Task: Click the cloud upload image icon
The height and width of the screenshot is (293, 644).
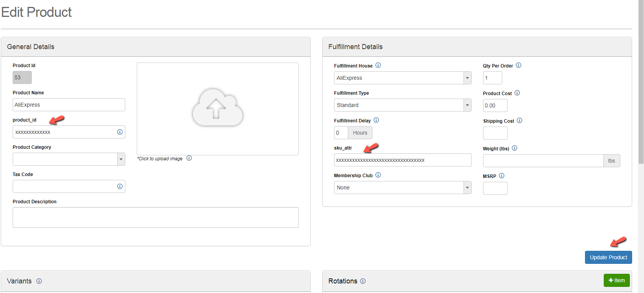Action: click(x=217, y=108)
